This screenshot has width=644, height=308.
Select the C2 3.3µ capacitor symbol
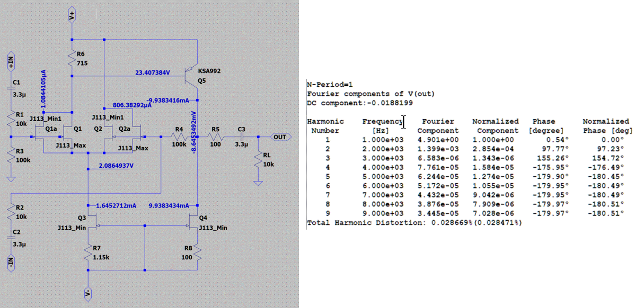[12, 238]
